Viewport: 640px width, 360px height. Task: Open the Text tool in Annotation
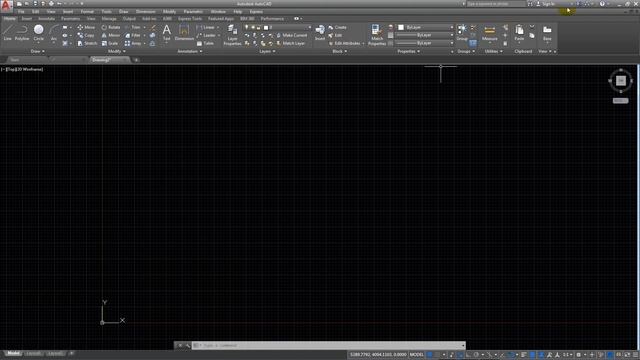click(x=167, y=32)
